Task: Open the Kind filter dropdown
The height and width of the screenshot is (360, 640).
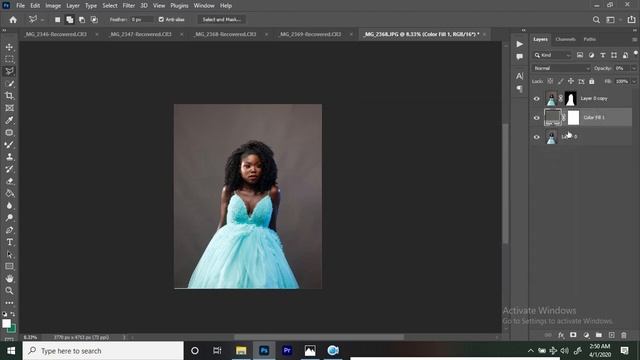Action: pyautogui.click(x=552, y=55)
